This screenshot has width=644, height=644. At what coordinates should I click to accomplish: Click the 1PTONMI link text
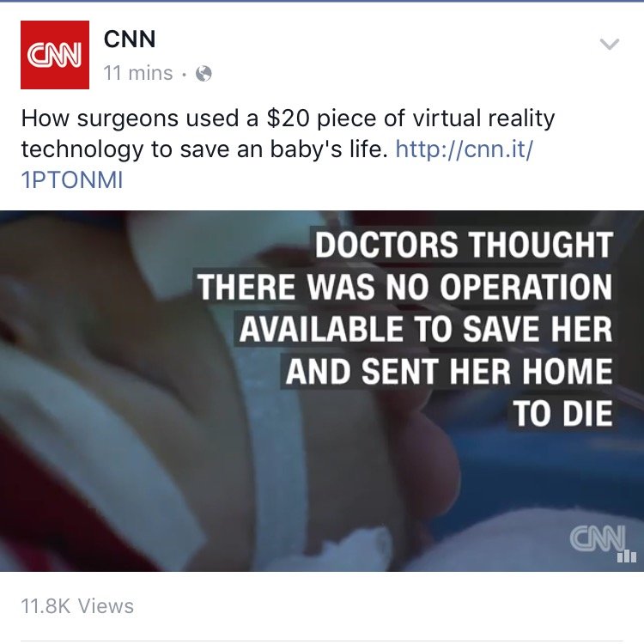click(x=72, y=180)
